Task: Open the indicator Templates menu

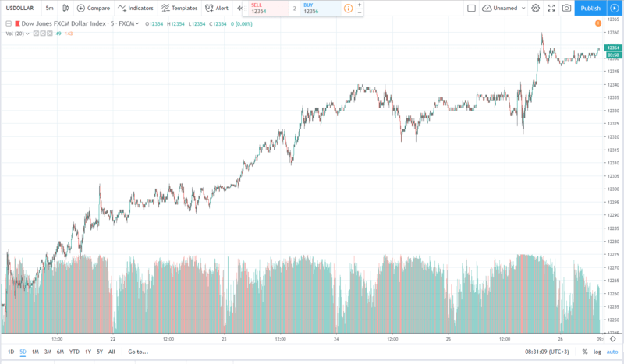Action: tap(179, 8)
